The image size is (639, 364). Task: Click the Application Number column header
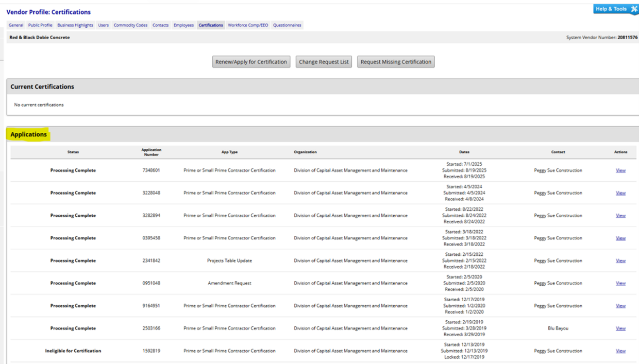[152, 152]
